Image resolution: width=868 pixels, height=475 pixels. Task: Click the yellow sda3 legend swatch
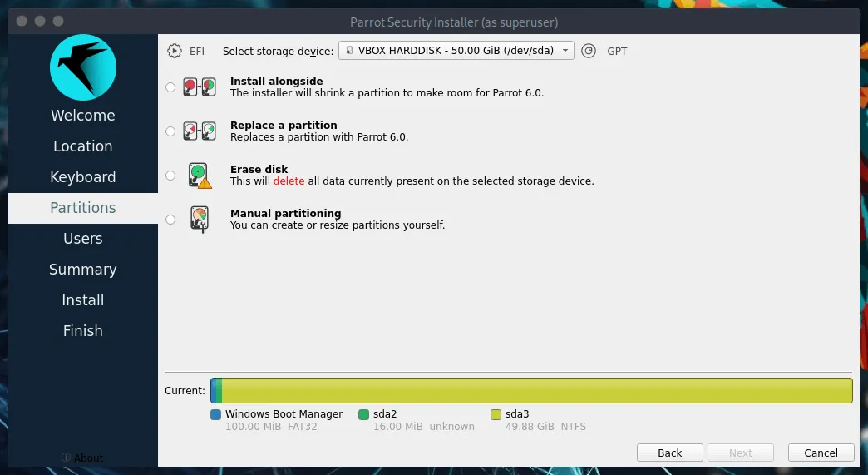(x=496, y=414)
